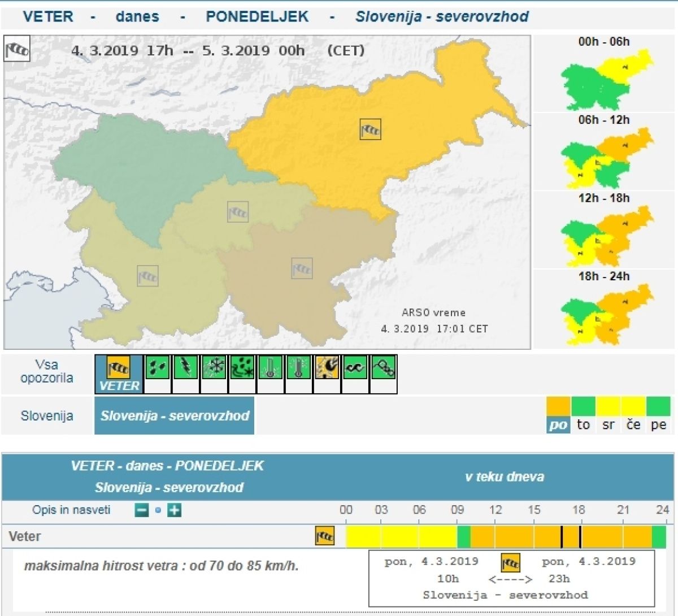This screenshot has height=616, width=678.
Task: Select the VETER wind warning icon
Action: pyautogui.click(x=119, y=374)
